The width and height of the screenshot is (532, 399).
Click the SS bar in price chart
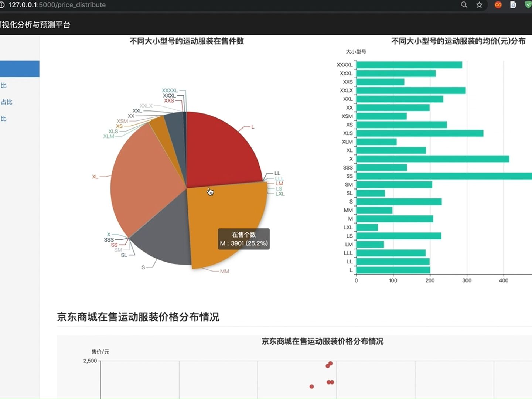[x=444, y=176]
